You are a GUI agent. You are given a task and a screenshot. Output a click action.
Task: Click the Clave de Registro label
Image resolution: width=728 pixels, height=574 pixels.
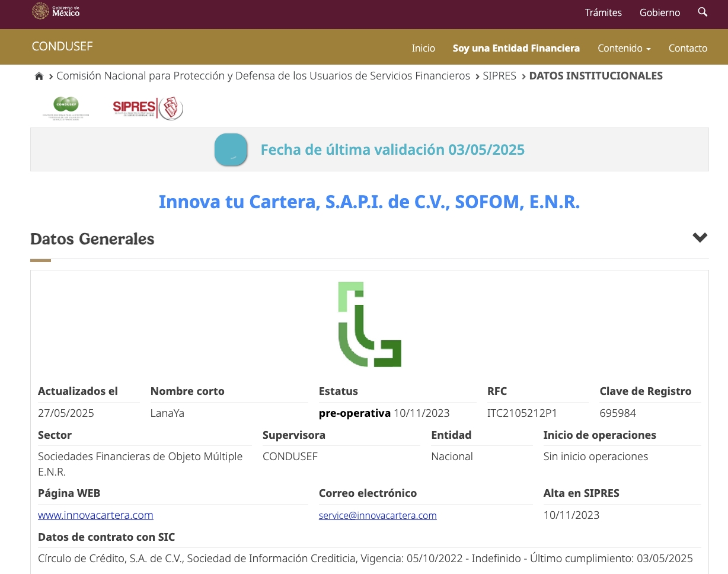[646, 391]
